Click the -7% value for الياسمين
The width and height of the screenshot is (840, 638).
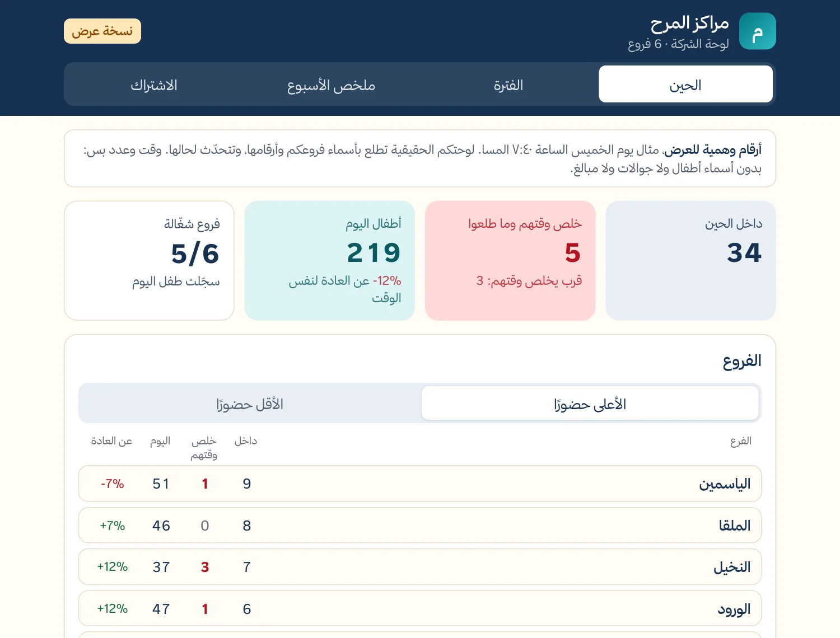(112, 484)
